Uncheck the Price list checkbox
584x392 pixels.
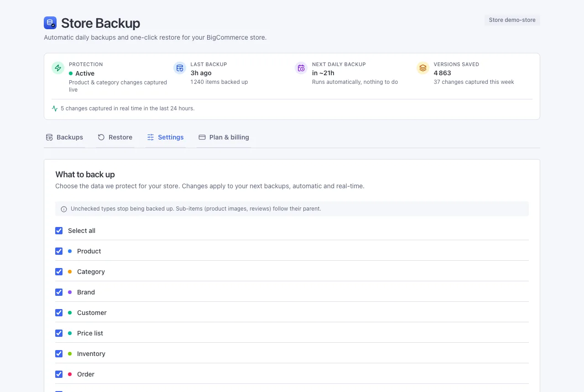[59, 333]
